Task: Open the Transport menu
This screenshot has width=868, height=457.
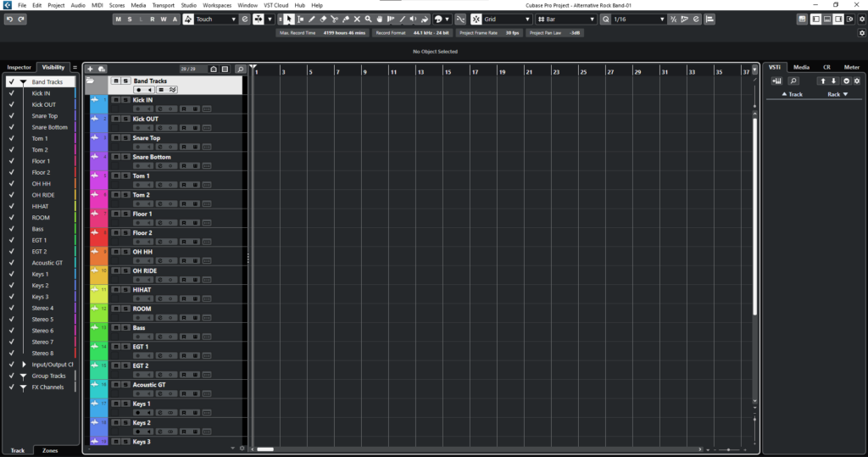Action: (x=164, y=5)
